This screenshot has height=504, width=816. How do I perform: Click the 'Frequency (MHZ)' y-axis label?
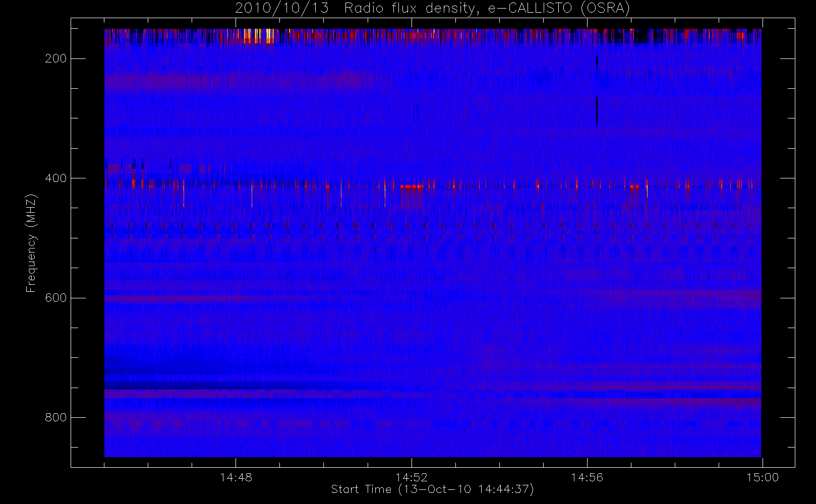coord(31,243)
